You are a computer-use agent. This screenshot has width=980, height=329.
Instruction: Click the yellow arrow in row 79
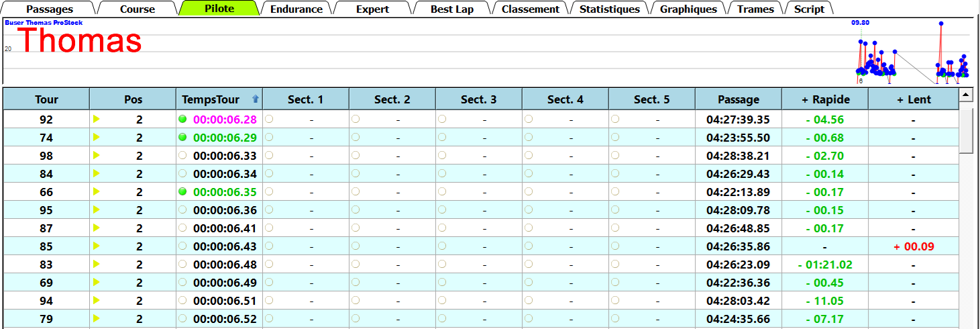pyautogui.click(x=97, y=318)
